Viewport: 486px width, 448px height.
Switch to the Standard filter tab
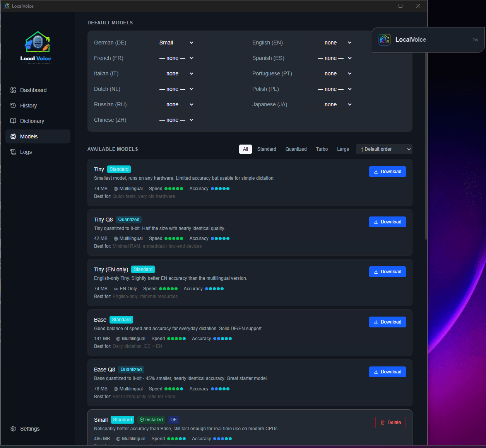267,149
